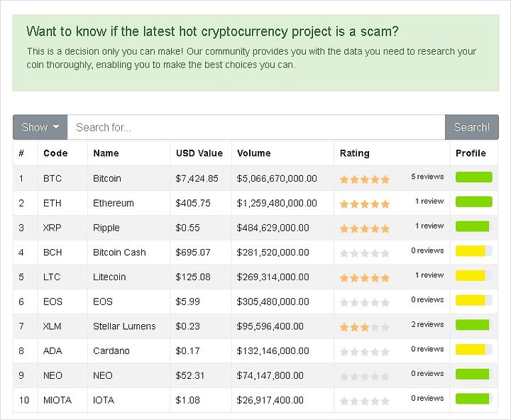The image size is (511, 420).
Task: Sort by the Code column header
Action: (55, 153)
